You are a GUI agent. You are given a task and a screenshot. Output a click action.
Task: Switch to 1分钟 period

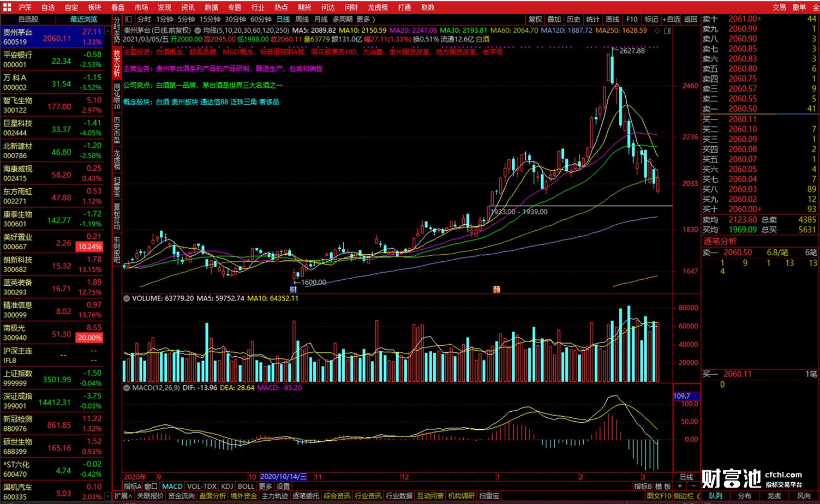[164, 20]
